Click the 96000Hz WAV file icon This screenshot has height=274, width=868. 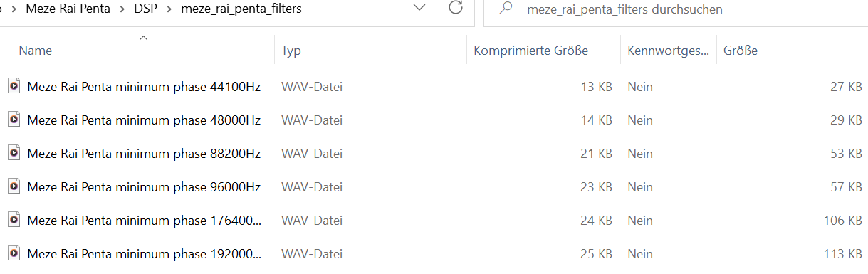tap(14, 186)
